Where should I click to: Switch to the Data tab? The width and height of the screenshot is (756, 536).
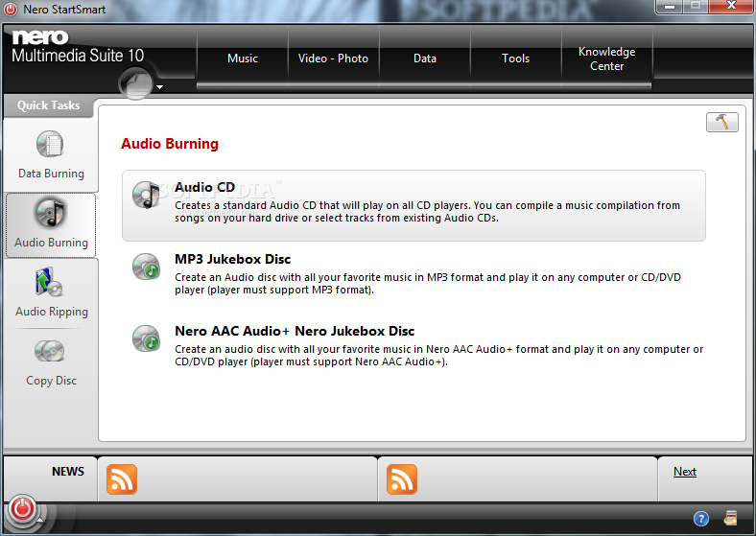point(425,58)
